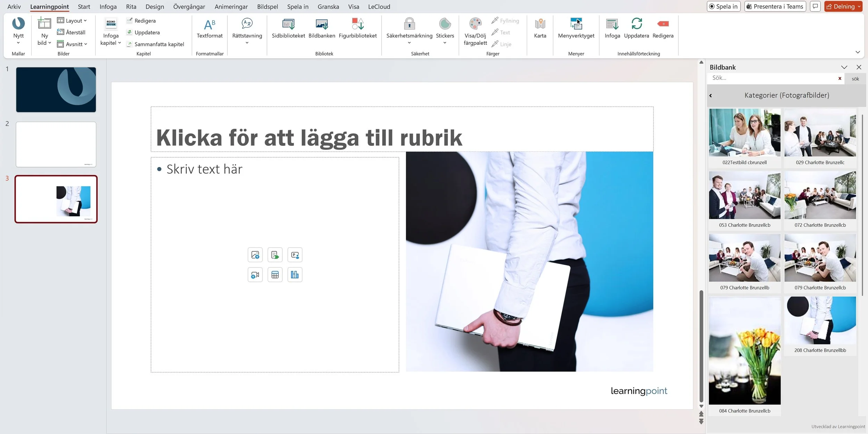Click the Bildbank search field

(771, 78)
